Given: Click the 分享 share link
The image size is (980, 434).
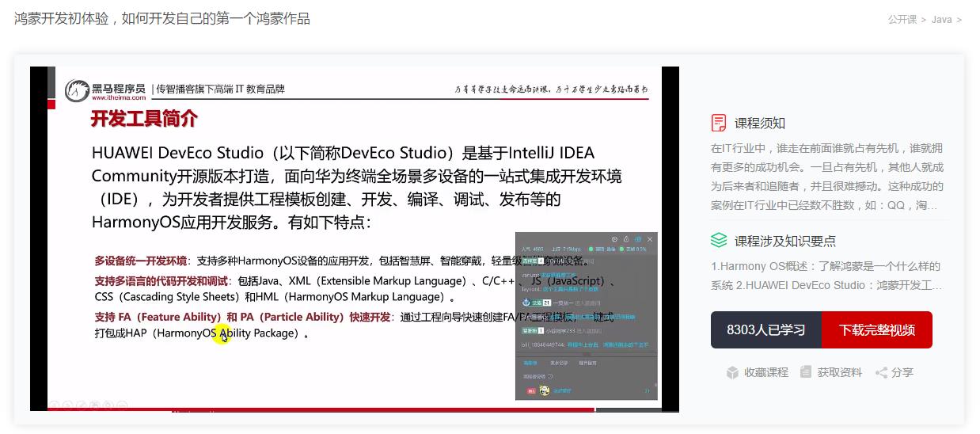Looking at the screenshot, I should click(x=902, y=372).
